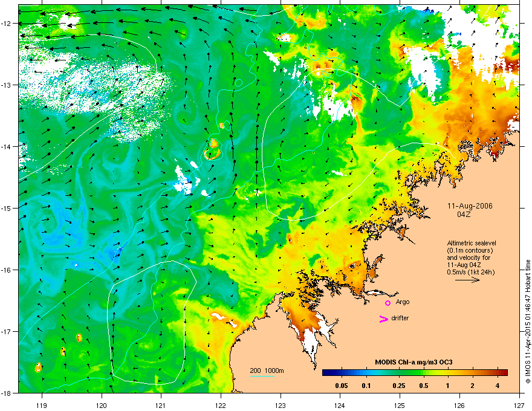This screenshot has height=411, width=532.
Task: Click the colorbar value '4'
Action: click(498, 386)
